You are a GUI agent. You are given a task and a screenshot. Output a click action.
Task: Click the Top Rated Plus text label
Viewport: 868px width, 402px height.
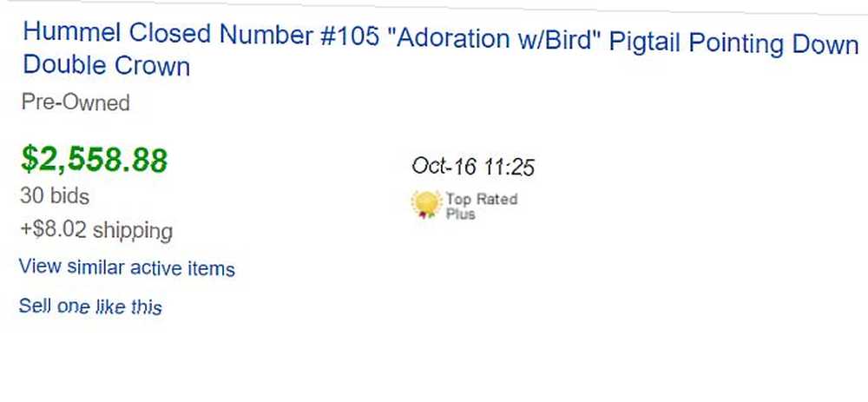[482, 206]
